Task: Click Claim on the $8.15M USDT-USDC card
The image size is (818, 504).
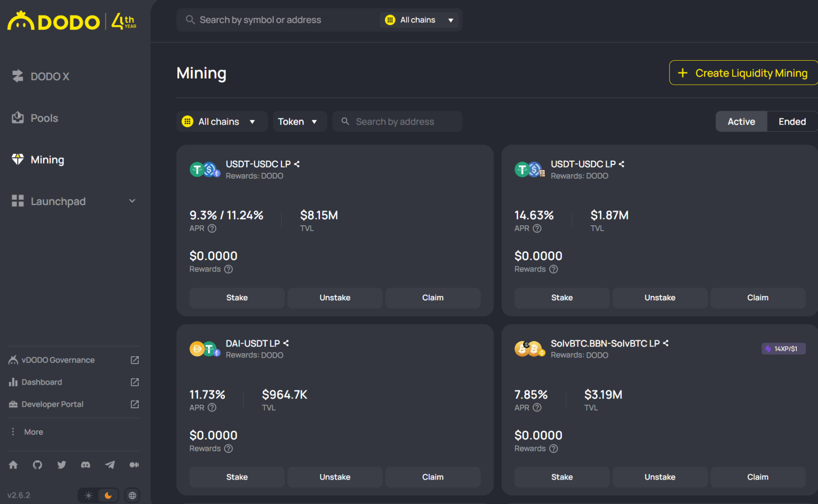Action: [433, 298]
